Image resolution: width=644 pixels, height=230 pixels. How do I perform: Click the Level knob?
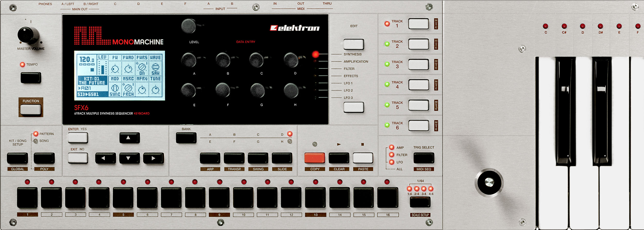(x=189, y=26)
